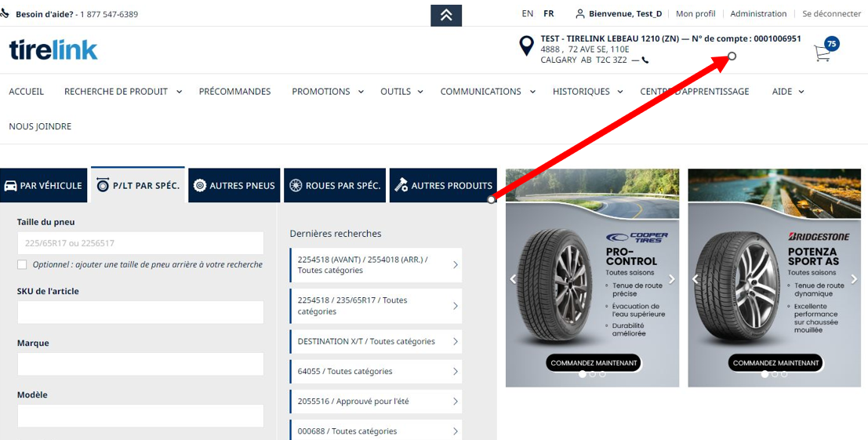This screenshot has height=440, width=868.
Task: Open the Précommandes page
Action: coord(234,91)
